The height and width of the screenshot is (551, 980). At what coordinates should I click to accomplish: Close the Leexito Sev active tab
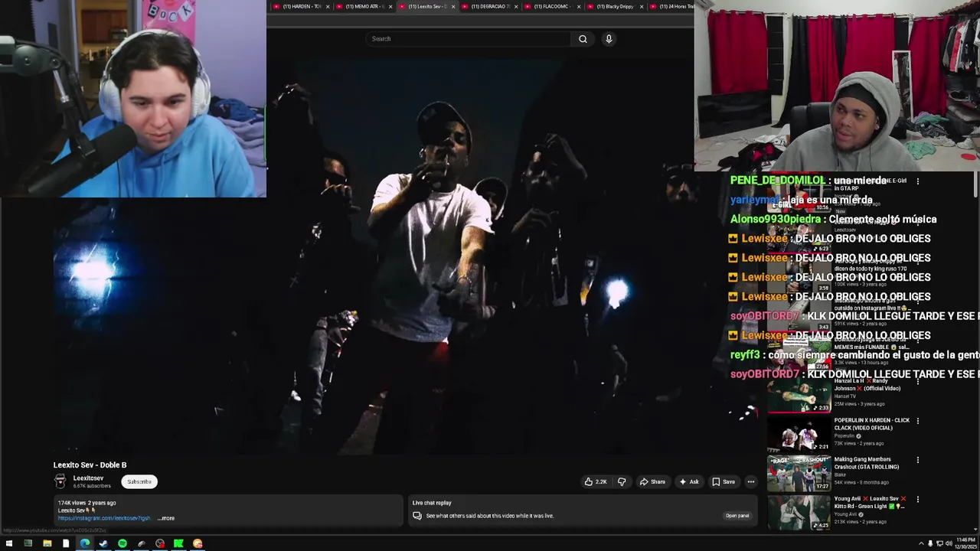point(453,7)
